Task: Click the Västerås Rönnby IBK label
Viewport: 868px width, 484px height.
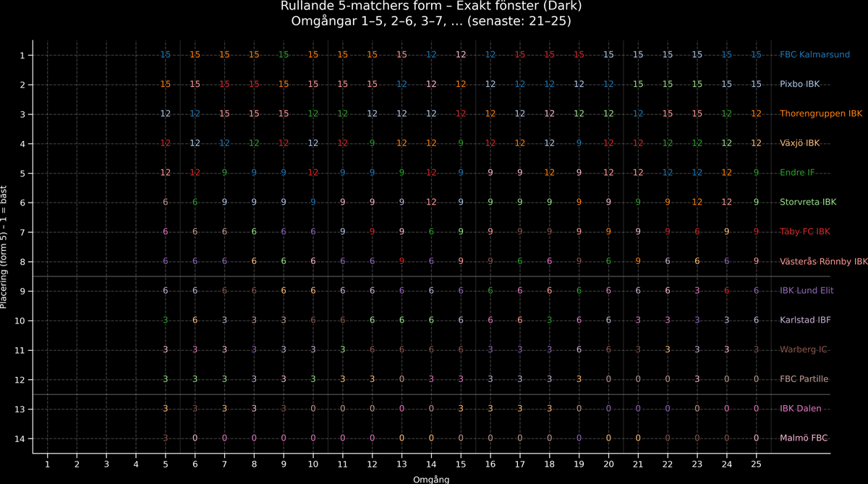Action: tap(823, 261)
